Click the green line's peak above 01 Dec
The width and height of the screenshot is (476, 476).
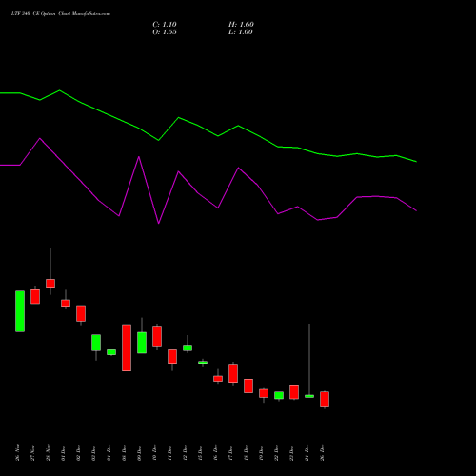60,90
